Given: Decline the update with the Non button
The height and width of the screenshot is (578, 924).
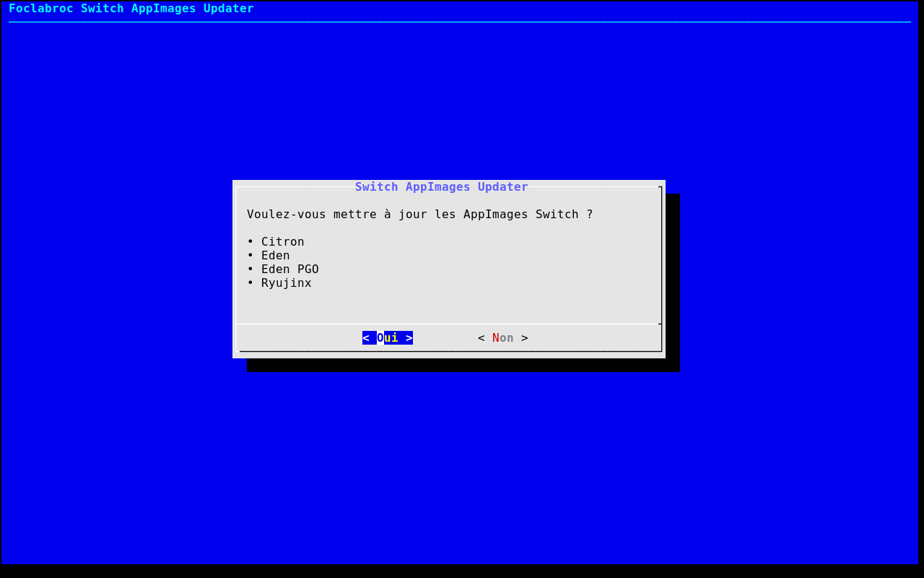Looking at the screenshot, I should [x=503, y=338].
